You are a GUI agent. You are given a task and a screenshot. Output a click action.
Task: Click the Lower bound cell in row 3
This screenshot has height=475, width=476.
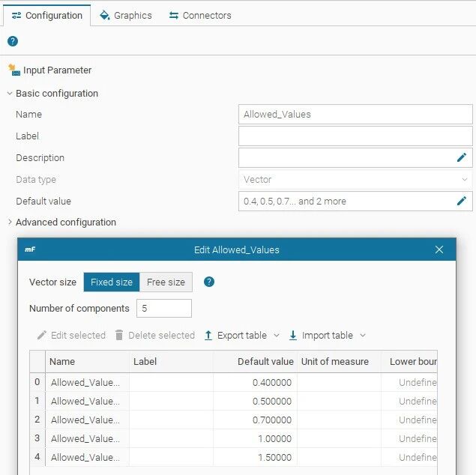point(409,438)
